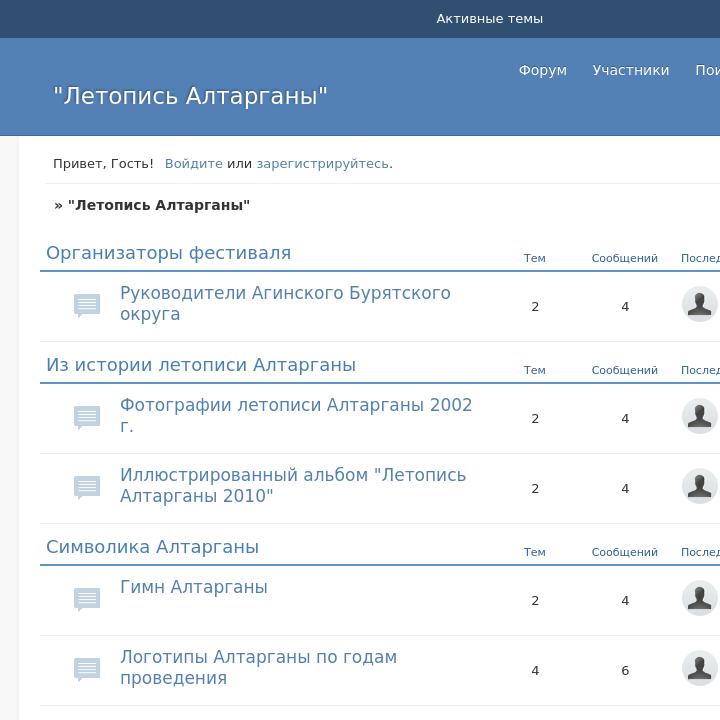Image resolution: width=720 pixels, height=720 pixels.
Task: Click "Привет, Гость!" greeting text
Action: coord(103,163)
